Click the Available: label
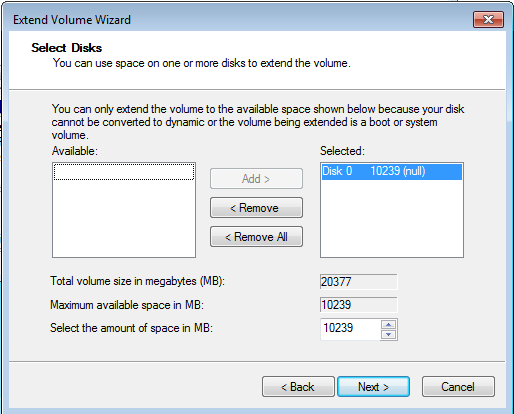This screenshot has height=414, width=514. click(x=75, y=151)
